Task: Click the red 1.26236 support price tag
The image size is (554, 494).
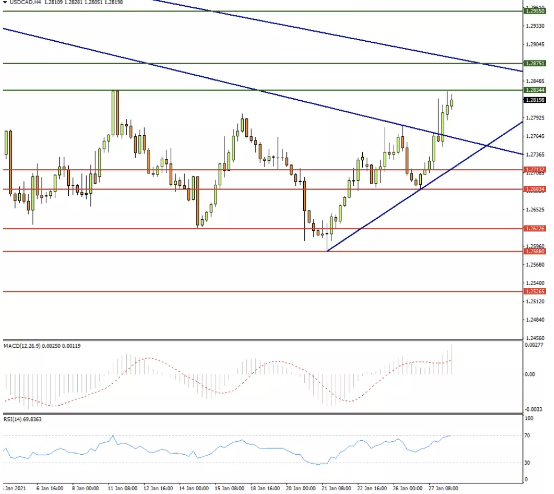Action: click(x=535, y=229)
